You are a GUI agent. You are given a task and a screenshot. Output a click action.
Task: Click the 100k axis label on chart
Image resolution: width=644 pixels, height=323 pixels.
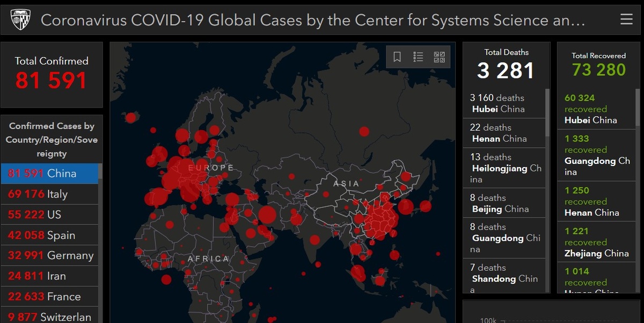pos(488,320)
